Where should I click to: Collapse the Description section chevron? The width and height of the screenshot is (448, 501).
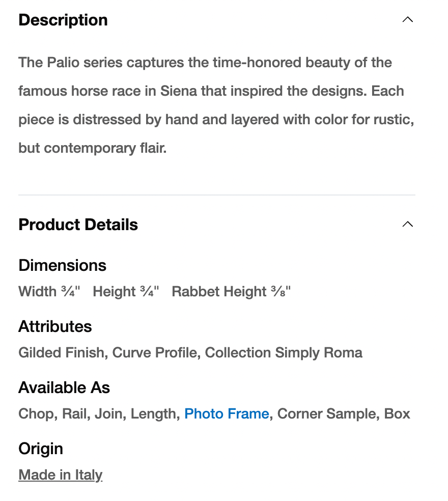407,20
